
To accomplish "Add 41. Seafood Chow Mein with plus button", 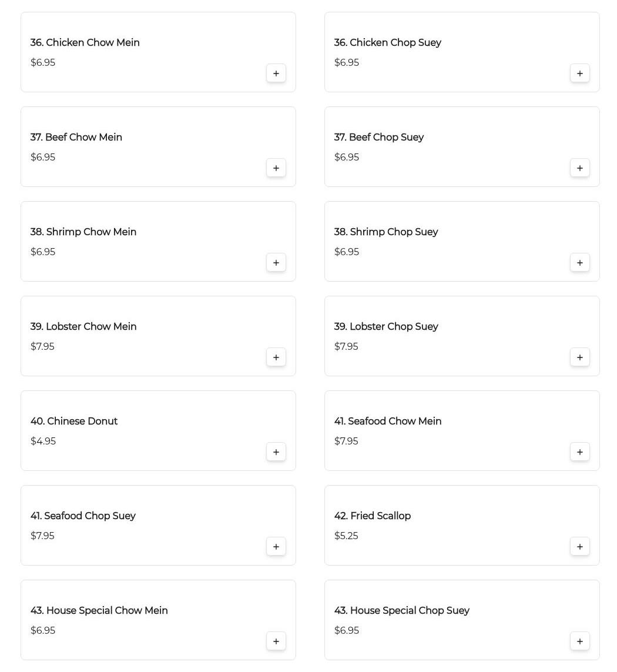I will tap(580, 452).
